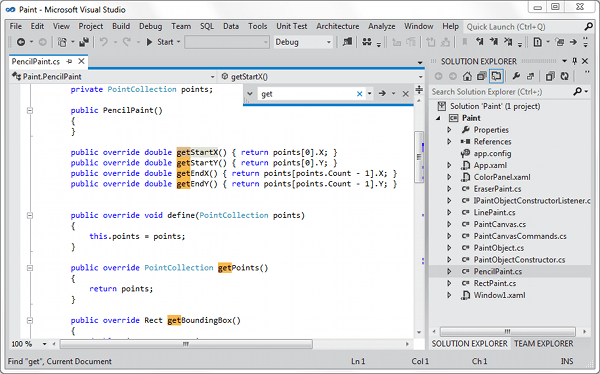The width and height of the screenshot is (600, 374).
Task: Click the Redo arrow icon
Action: (127, 42)
